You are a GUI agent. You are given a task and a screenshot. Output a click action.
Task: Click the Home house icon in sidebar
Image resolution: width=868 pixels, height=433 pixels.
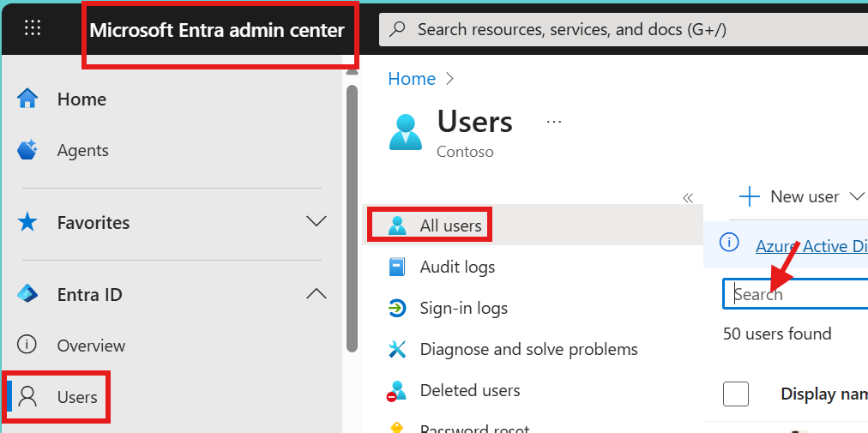27,99
